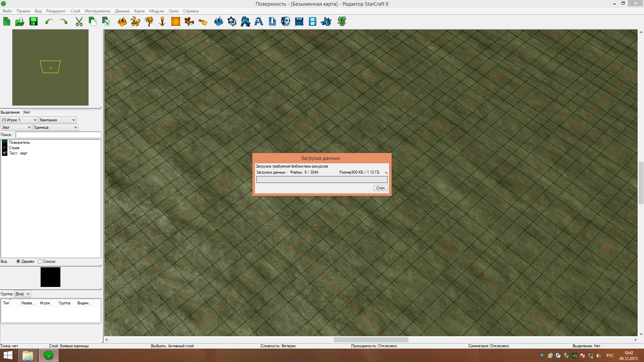Screen dimensions: 644x362
Task: Switch to the Doodads palm layer
Action: tap(149, 22)
